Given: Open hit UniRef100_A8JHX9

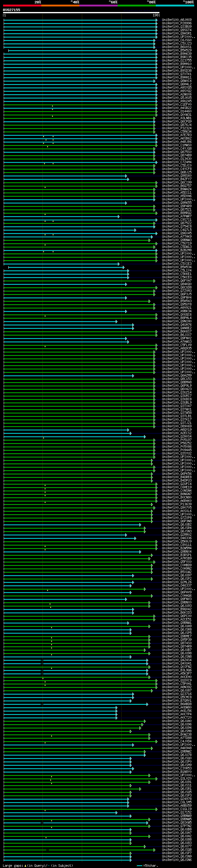Looking at the screenshot, I should pyautogui.click(x=176, y=20).
